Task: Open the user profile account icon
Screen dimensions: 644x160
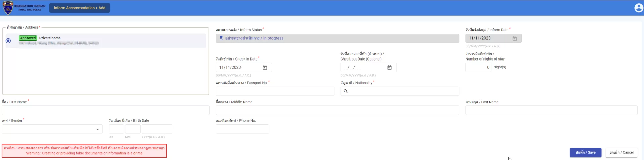Action: (x=639, y=8)
